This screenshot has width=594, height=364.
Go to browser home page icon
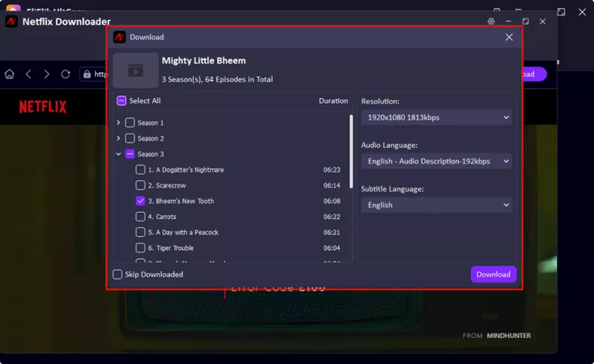pos(10,74)
